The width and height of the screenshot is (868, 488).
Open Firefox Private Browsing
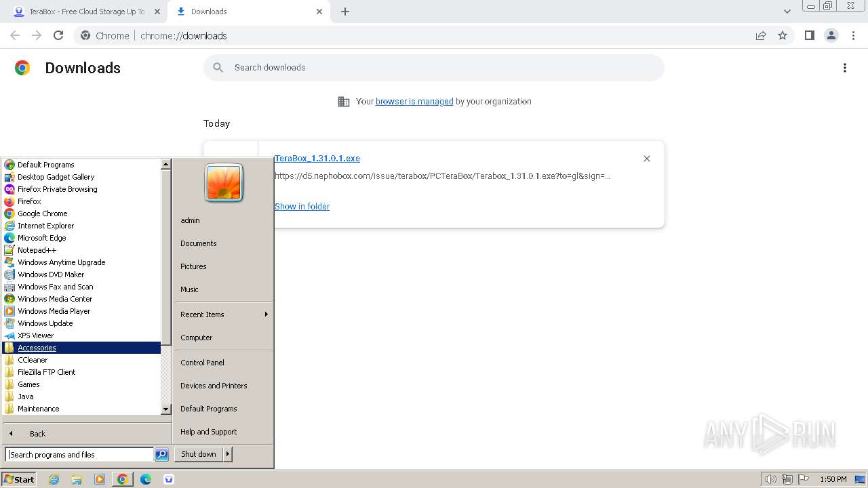[81, 189]
